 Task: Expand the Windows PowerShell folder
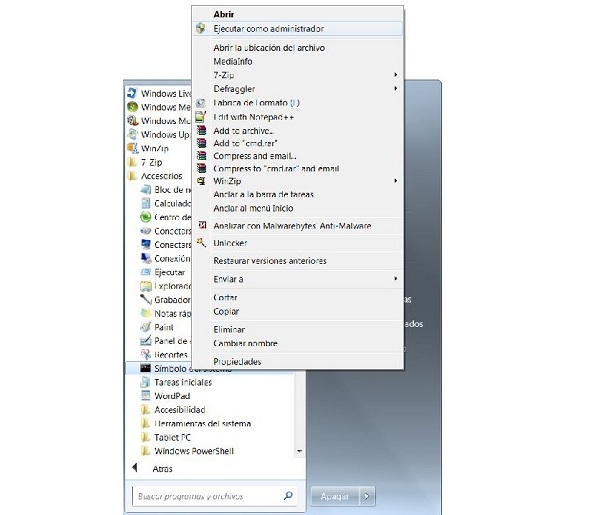pyautogui.click(x=187, y=451)
